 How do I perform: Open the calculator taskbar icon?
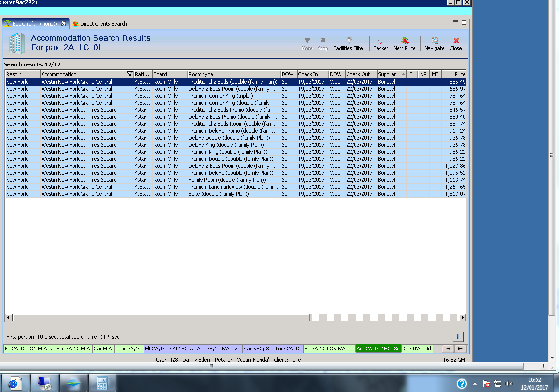coord(102,383)
